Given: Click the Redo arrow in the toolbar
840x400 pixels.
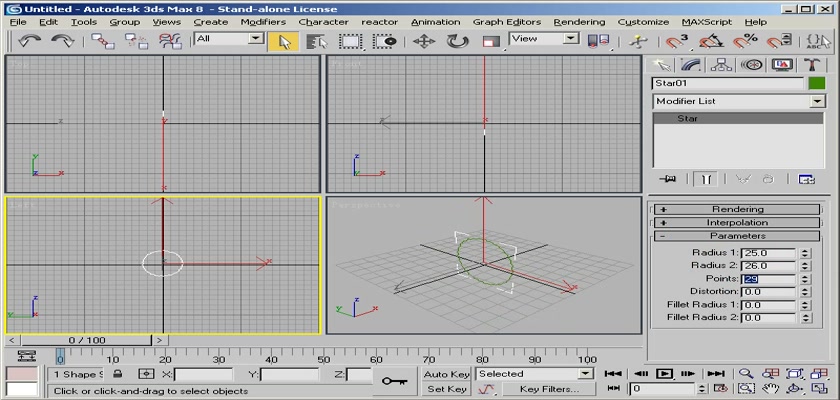Looking at the screenshot, I should (x=63, y=41).
